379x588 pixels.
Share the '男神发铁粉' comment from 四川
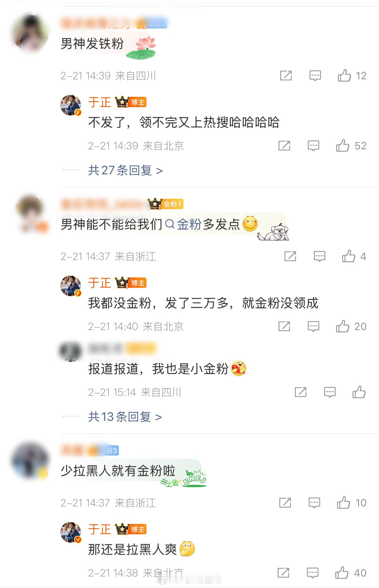pos(286,76)
